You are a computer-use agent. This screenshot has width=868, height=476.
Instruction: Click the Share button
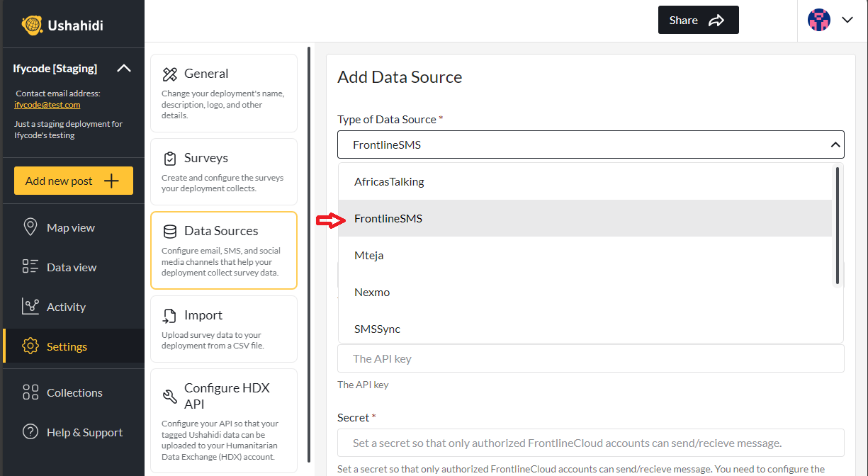point(698,20)
